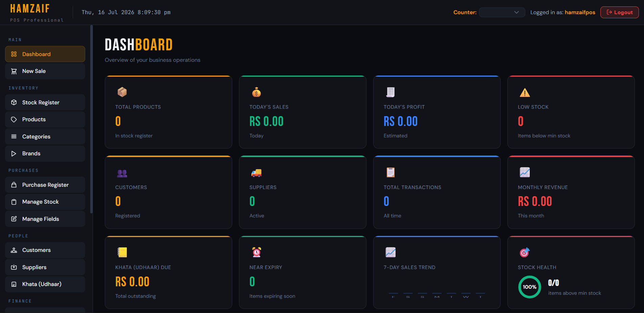The width and height of the screenshot is (644, 313).
Task: Click the Brands play-shaped icon
Action: point(14,154)
